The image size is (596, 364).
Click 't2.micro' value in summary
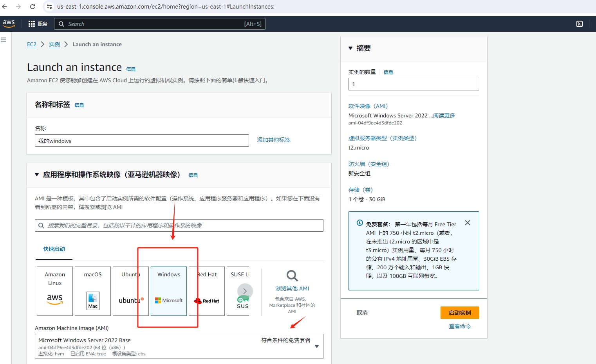(359, 148)
